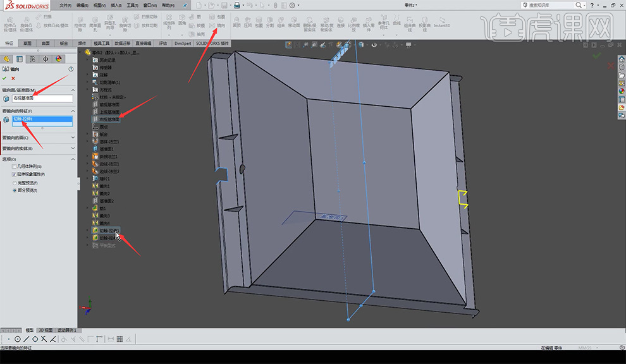The image size is (626, 364).
Task: Open the PropertyManager help question mark
Action: coord(71,68)
